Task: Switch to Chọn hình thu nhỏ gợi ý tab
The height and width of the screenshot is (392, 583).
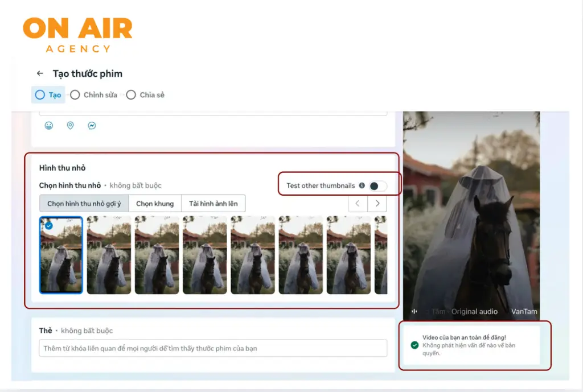Action: tap(84, 203)
